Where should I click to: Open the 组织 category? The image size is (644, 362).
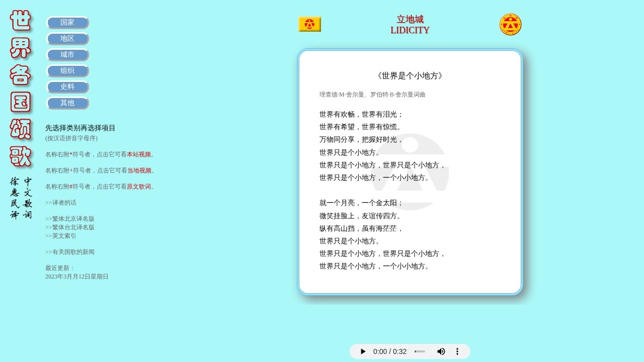pyautogui.click(x=67, y=70)
